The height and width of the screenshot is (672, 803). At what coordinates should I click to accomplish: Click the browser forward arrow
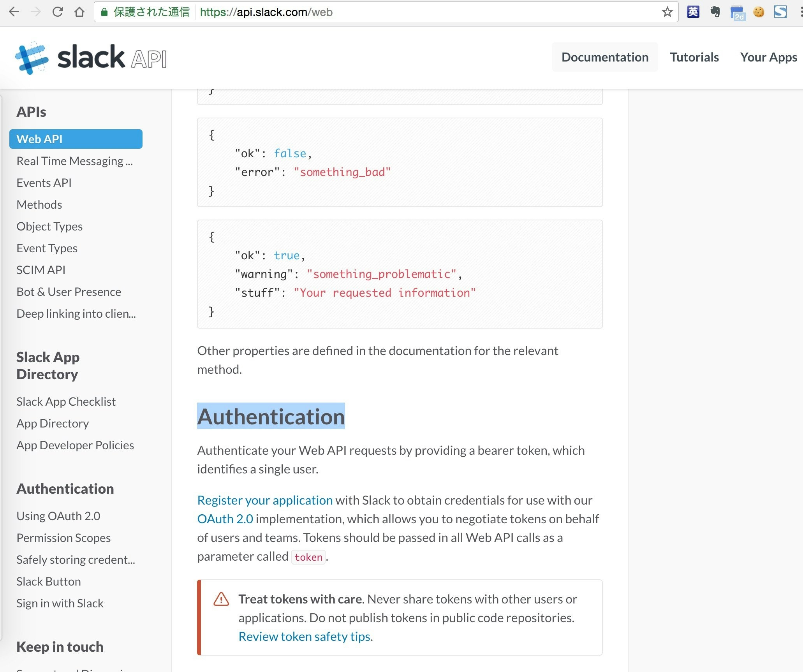[x=36, y=12]
